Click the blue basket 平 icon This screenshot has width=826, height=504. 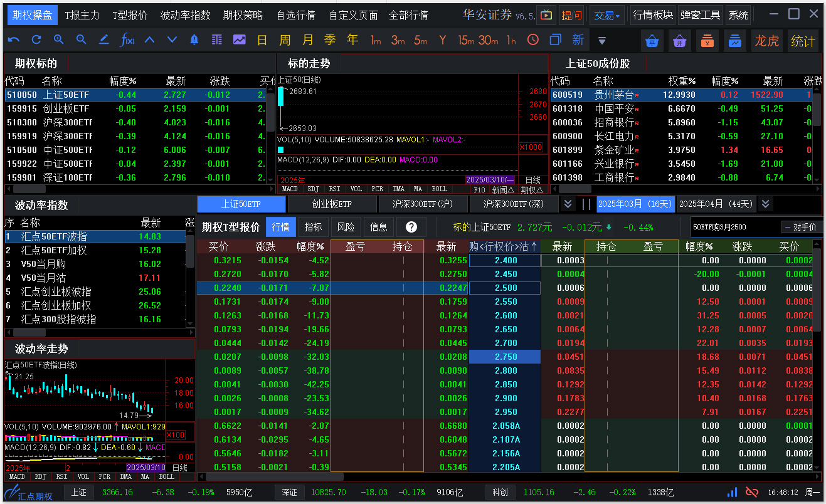click(652, 41)
